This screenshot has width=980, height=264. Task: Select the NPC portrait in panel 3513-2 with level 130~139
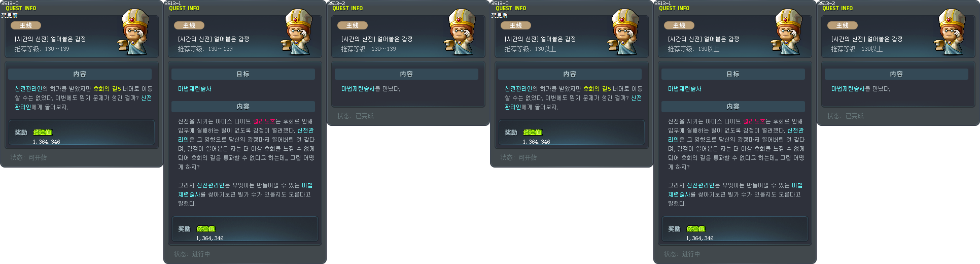[x=461, y=32]
